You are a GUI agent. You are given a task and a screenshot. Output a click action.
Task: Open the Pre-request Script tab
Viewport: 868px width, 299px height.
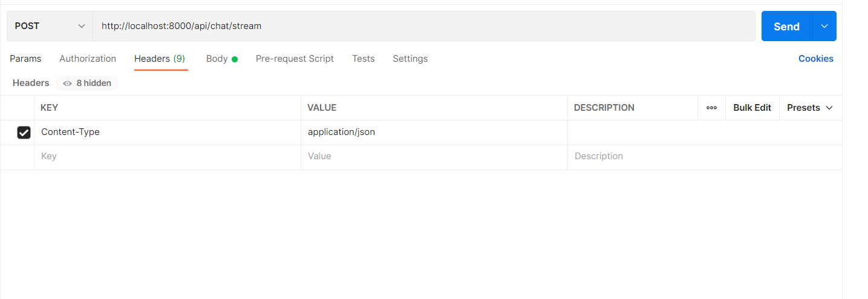pos(295,59)
